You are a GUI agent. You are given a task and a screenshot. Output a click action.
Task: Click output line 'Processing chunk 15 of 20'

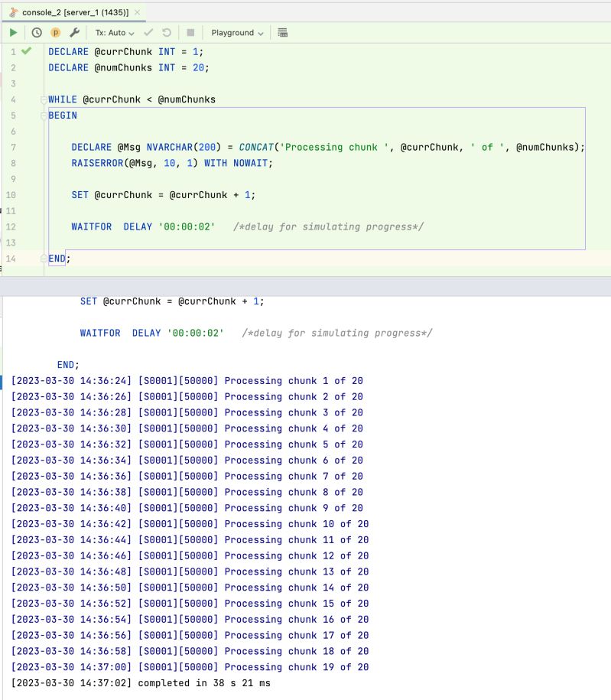point(190,603)
